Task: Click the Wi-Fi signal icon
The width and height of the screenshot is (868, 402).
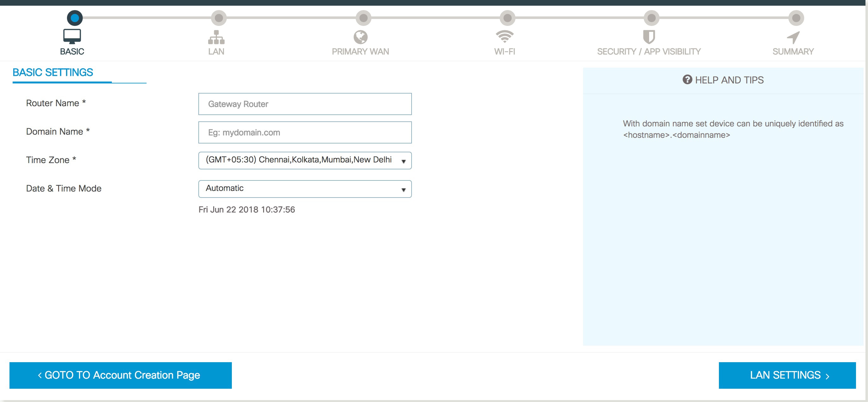Action: 504,36
